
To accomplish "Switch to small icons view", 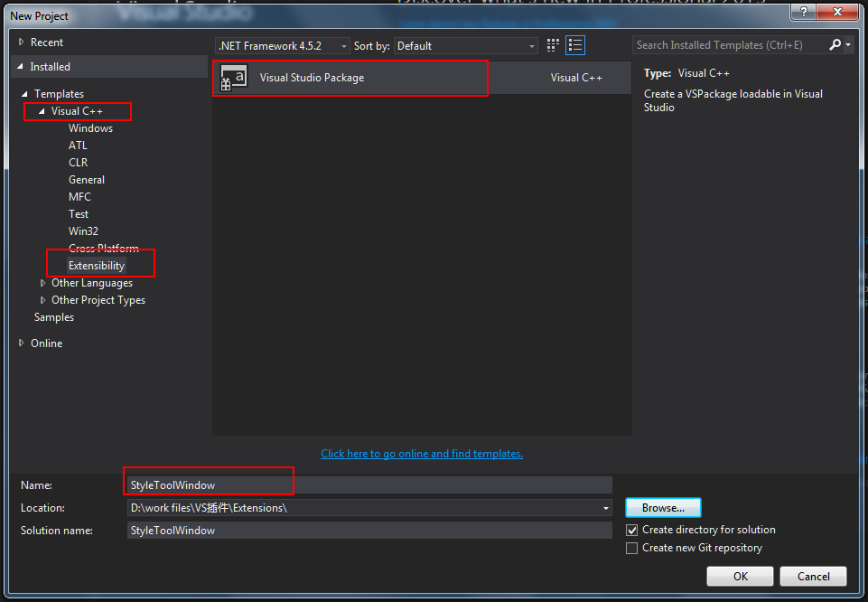I will pyautogui.click(x=553, y=45).
